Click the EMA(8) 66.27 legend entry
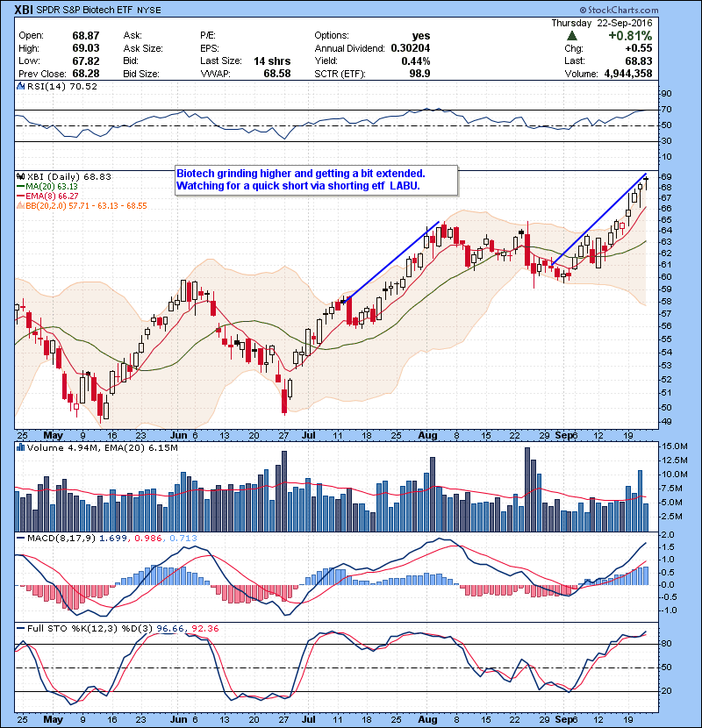This screenshot has height=728, width=702. 47,196
